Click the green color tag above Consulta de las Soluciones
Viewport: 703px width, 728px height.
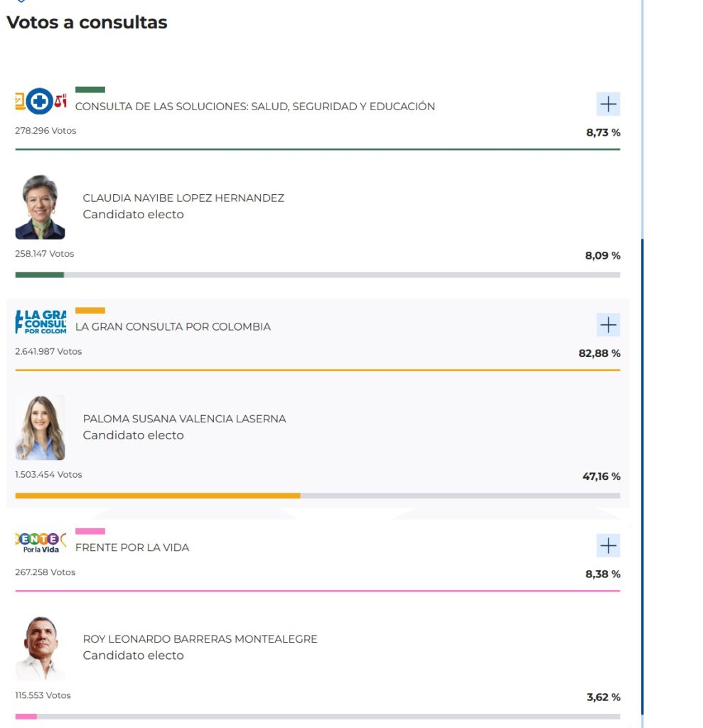[90, 90]
